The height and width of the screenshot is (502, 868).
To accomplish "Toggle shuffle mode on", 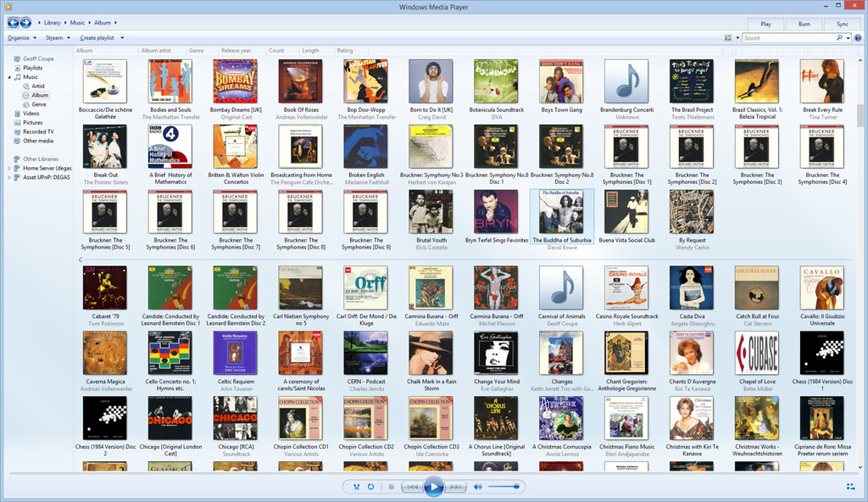I will [x=357, y=487].
